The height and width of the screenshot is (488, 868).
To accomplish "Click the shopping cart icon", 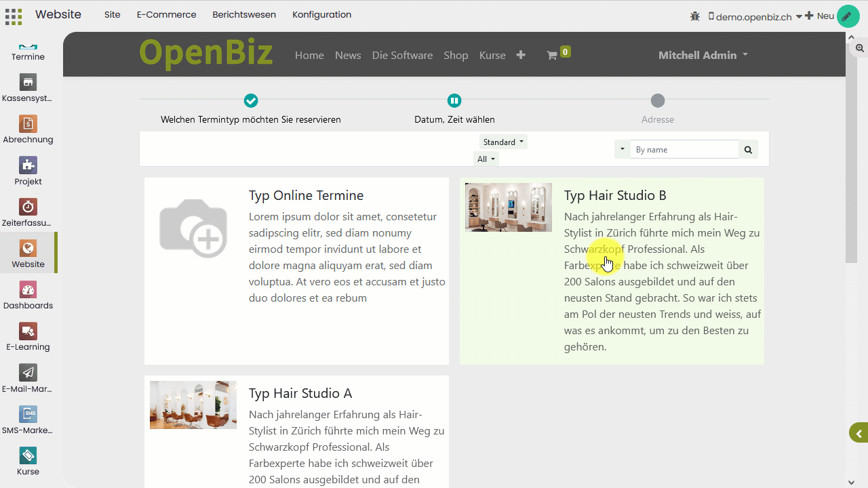I will click(x=552, y=56).
